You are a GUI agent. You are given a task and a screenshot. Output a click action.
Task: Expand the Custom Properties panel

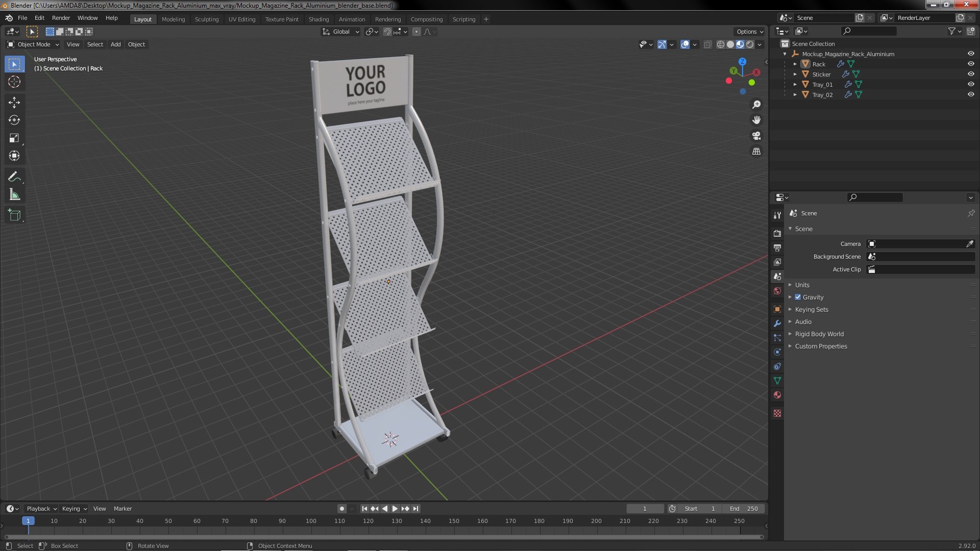click(820, 346)
